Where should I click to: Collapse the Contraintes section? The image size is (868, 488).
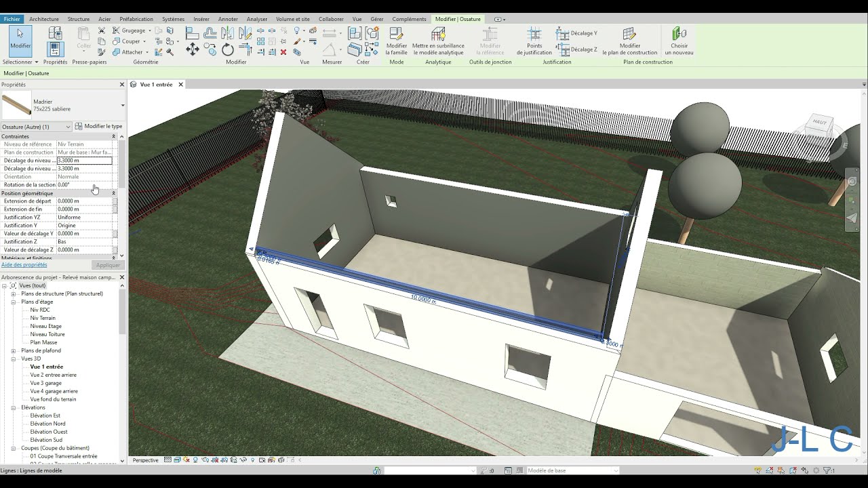[x=113, y=136]
